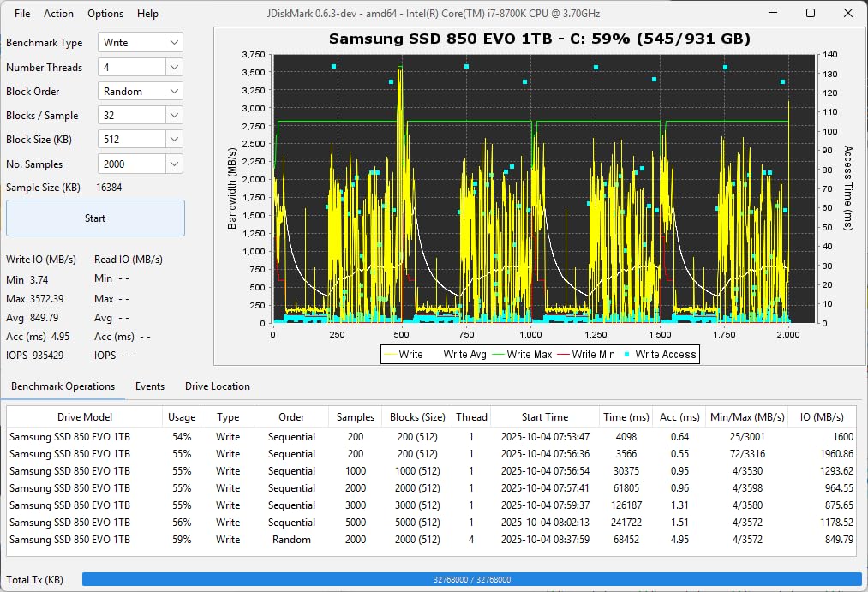
Task: Open the Options menu
Action: 105,13
